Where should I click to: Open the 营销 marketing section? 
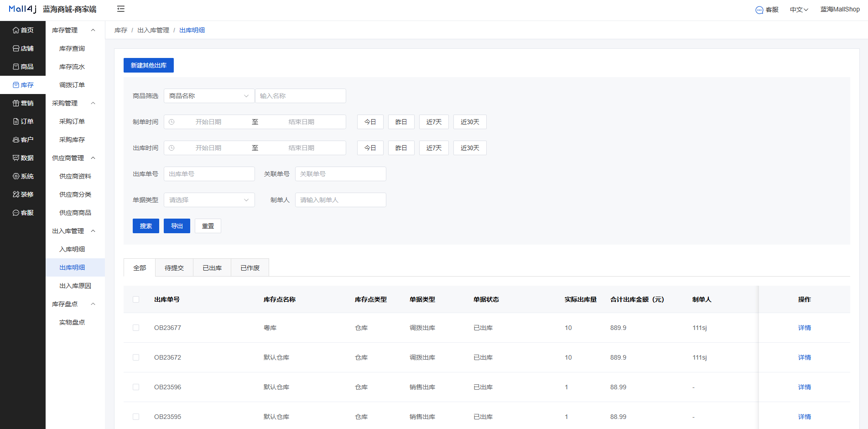pyautogui.click(x=23, y=103)
